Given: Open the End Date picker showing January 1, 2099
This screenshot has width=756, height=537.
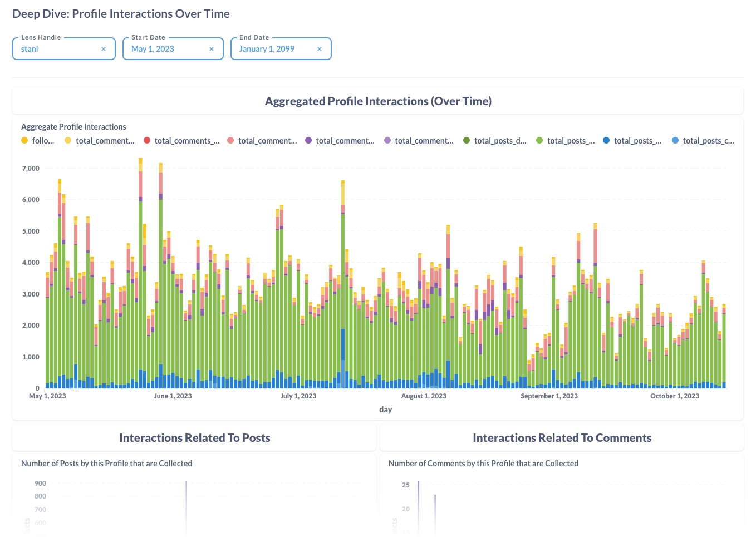Looking at the screenshot, I should click(273, 49).
